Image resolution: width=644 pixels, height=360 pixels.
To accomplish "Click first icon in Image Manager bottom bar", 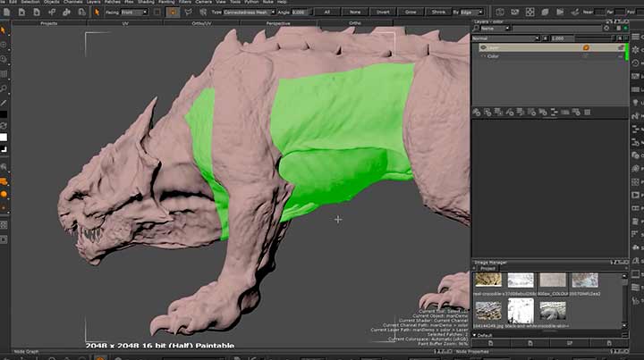I will [x=490, y=343].
